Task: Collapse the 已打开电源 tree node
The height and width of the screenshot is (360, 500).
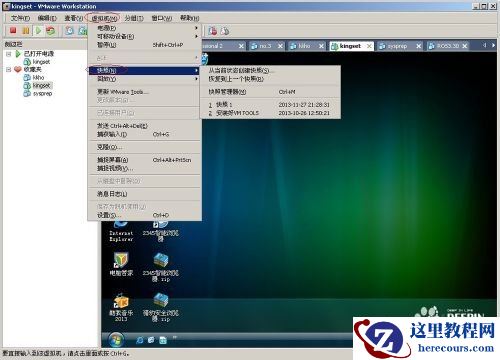Action: coord(9,54)
